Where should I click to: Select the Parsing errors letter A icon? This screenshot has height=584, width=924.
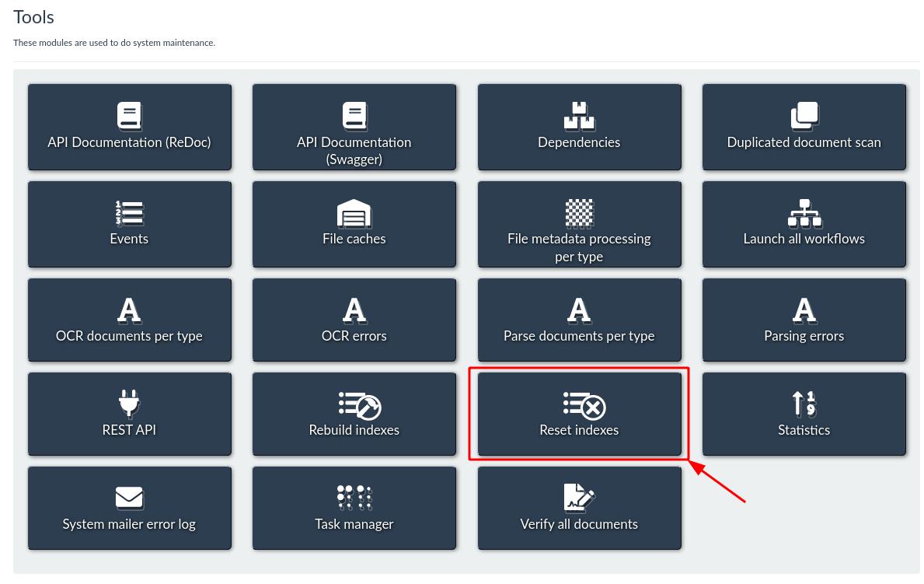(804, 310)
